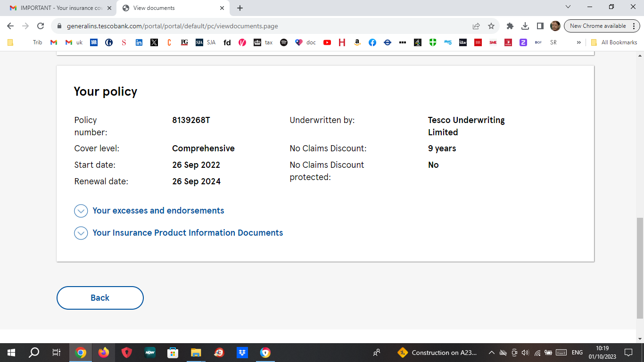The width and height of the screenshot is (644, 362).
Task: Click the Tesco Underwriting Limited text
Action: coord(466,126)
